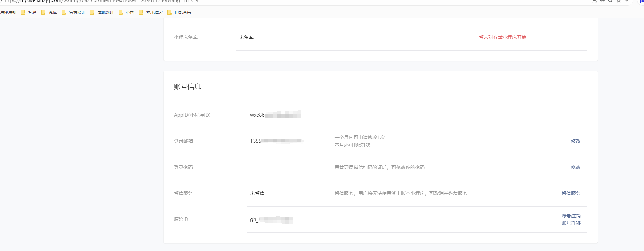Click the mp.weixin.qq.com address bar URL
The image size is (644, 251).
tap(102, 1)
